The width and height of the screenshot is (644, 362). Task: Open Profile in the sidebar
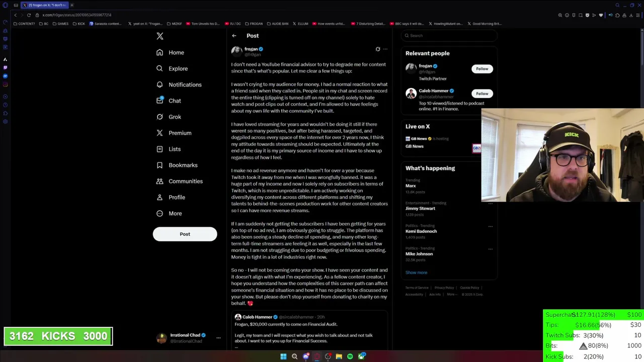click(x=171, y=197)
